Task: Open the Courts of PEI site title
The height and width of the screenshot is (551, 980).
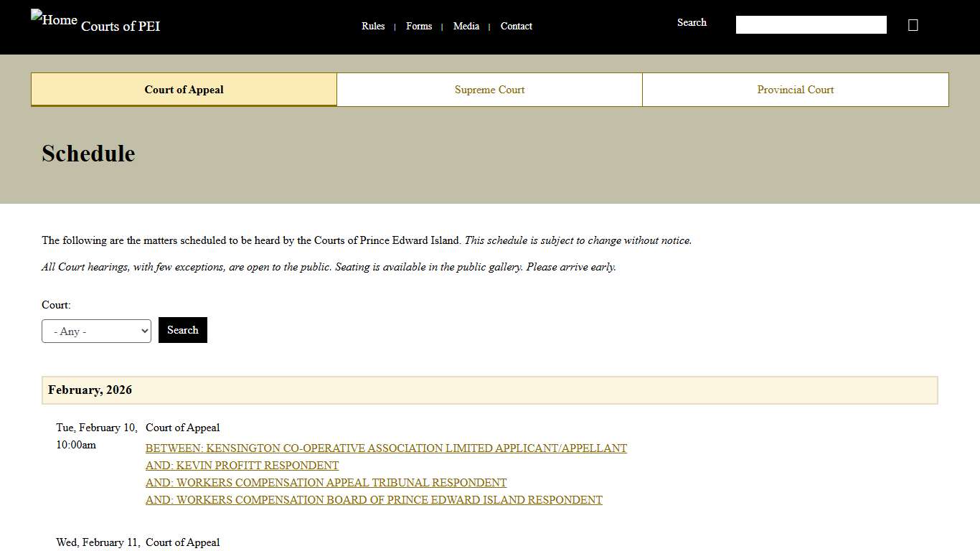Action: [121, 27]
